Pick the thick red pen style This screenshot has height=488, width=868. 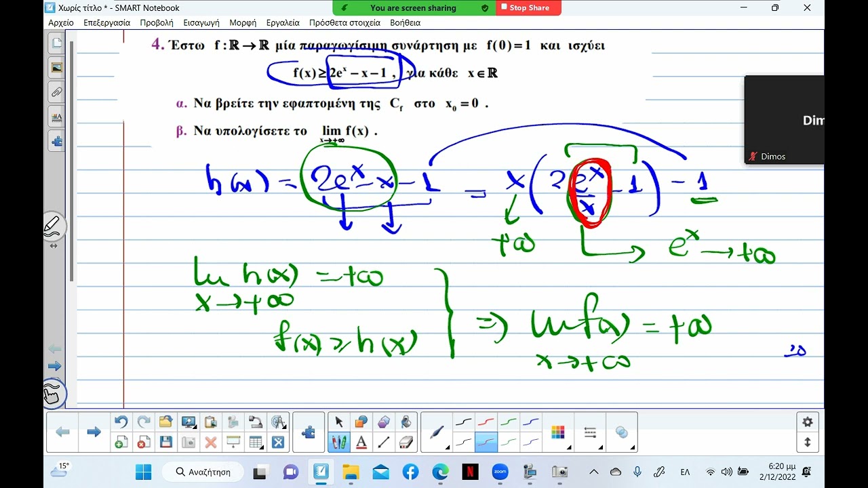[486, 422]
